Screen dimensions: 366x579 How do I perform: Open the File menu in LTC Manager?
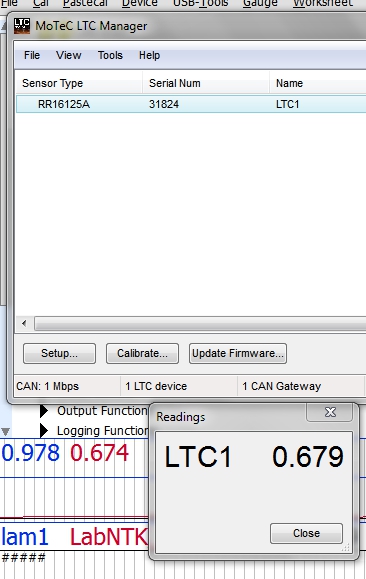[32, 55]
